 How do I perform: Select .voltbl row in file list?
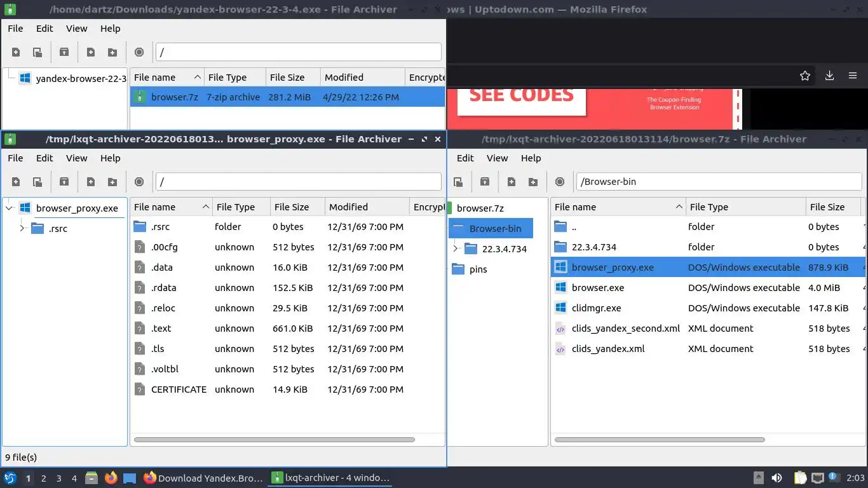pos(287,369)
